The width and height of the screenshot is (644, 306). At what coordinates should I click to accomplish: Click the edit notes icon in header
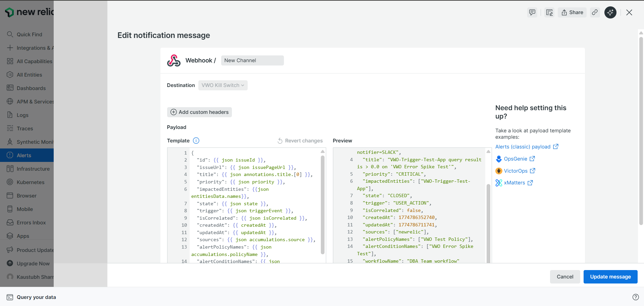tap(549, 12)
